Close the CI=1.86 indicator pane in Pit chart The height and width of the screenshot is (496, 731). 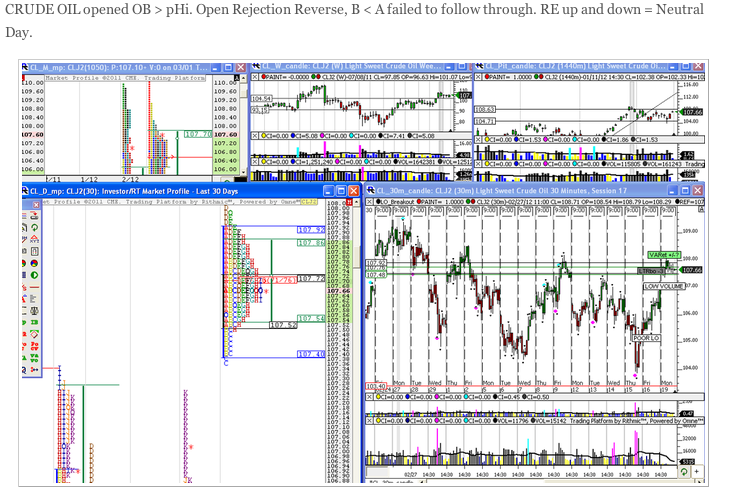(478, 139)
